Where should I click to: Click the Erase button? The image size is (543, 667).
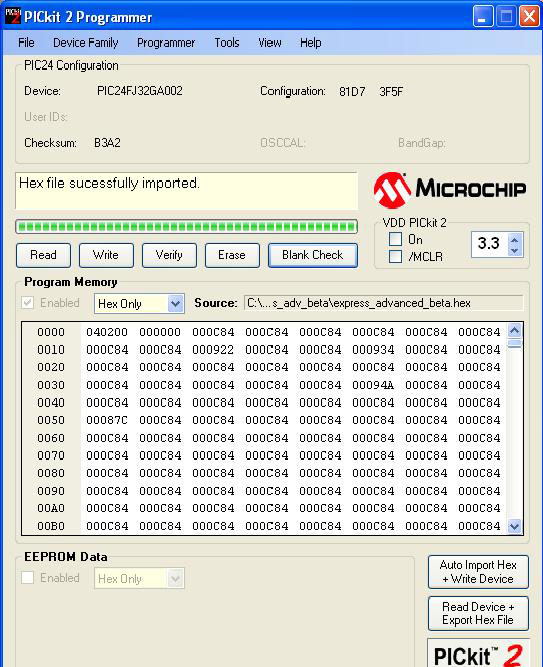pyautogui.click(x=232, y=255)
